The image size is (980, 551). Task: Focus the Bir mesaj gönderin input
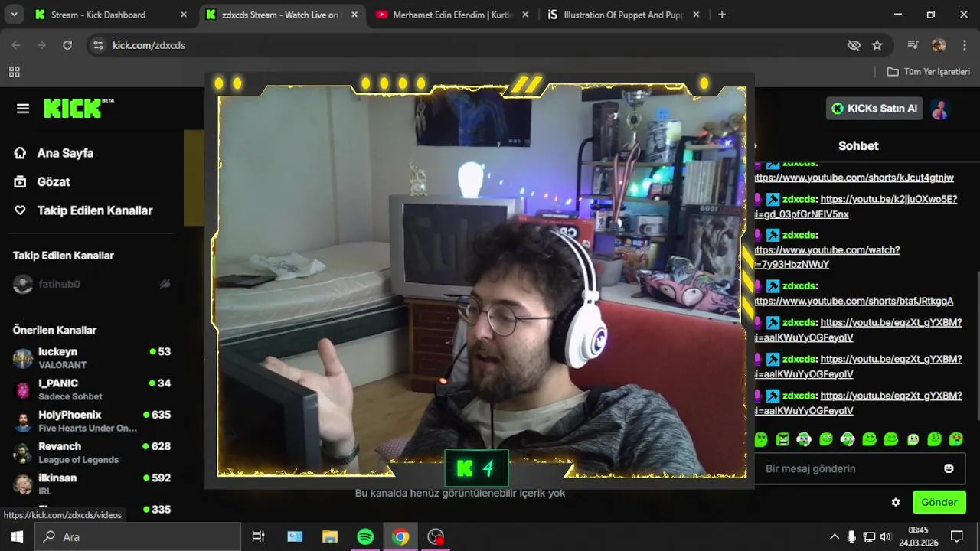coord(850,468)
